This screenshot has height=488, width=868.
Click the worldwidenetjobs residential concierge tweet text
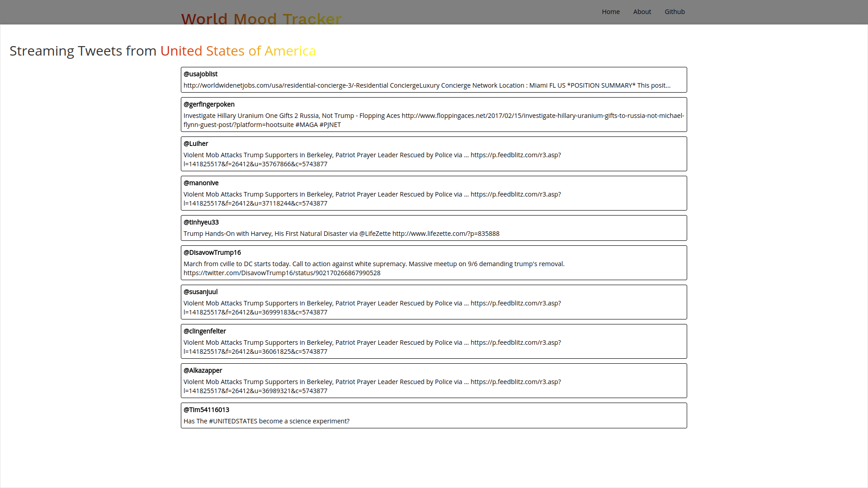coord(427,85)
